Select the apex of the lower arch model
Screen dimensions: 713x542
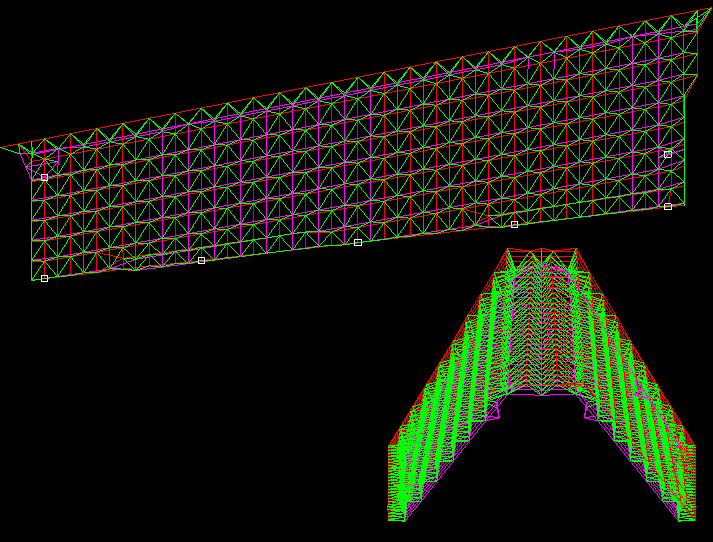point(543,251)
